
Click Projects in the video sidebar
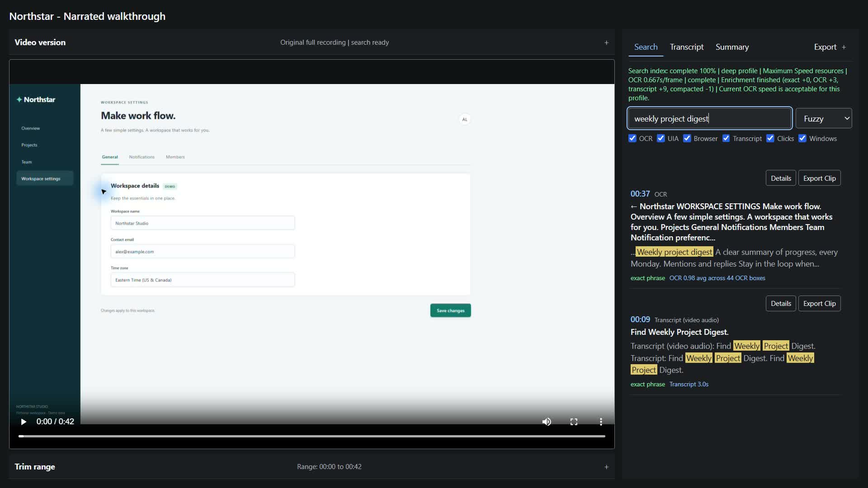(29, 145)
